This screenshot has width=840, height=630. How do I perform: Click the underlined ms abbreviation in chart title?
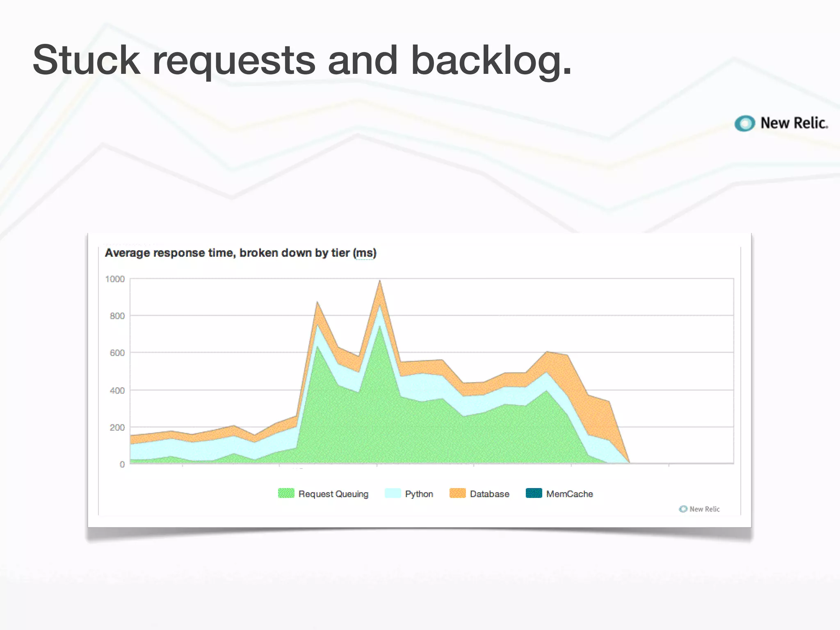(365, 253)
